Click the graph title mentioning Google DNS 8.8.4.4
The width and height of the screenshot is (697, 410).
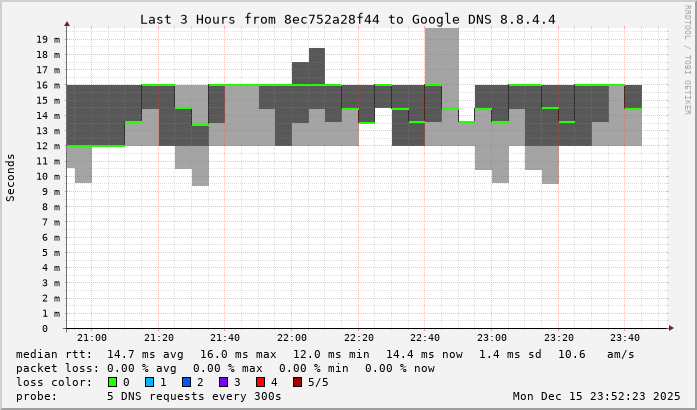coord(347,19)
